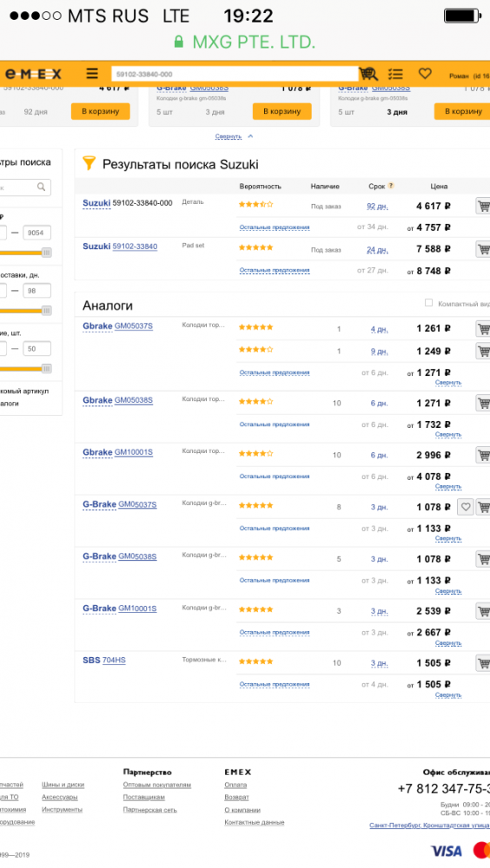
Task: Favorite the G-Brake GM05037S offer
Action: [x=465, y=507]
